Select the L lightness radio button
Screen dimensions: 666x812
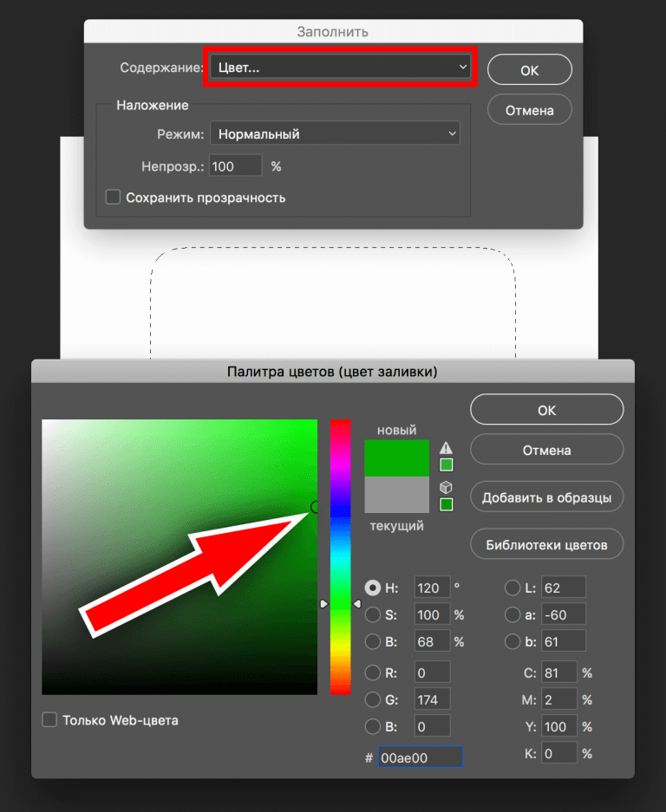click(512, 588)
